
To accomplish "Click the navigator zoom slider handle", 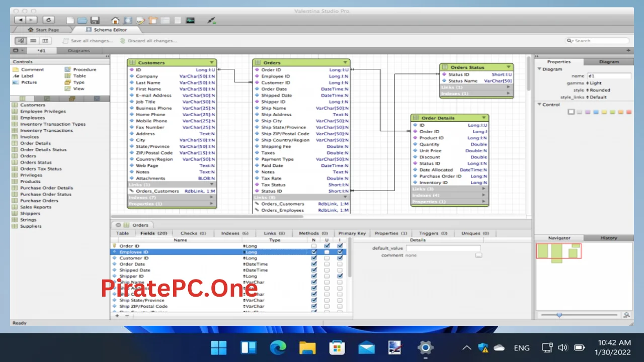I will (x=559, y=315).
